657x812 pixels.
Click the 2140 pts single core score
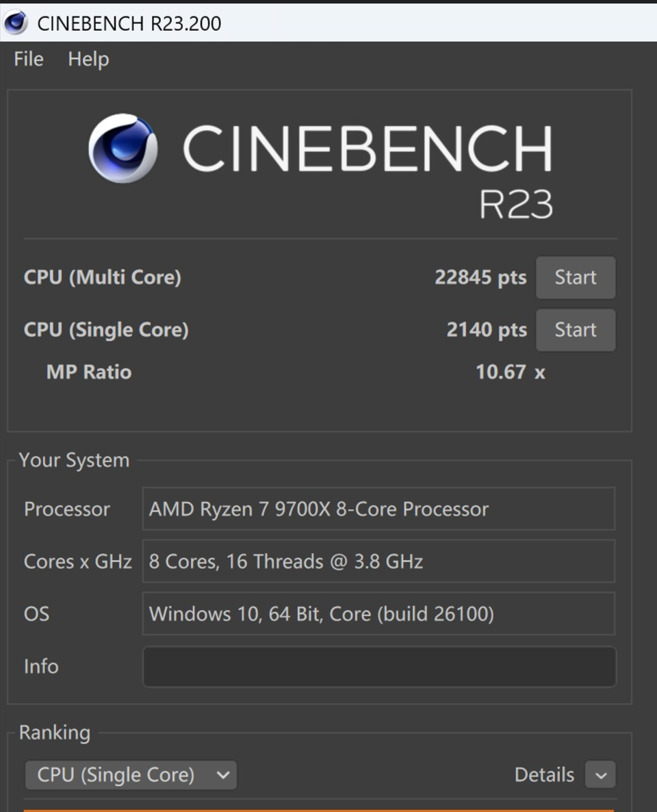(487, 329)
